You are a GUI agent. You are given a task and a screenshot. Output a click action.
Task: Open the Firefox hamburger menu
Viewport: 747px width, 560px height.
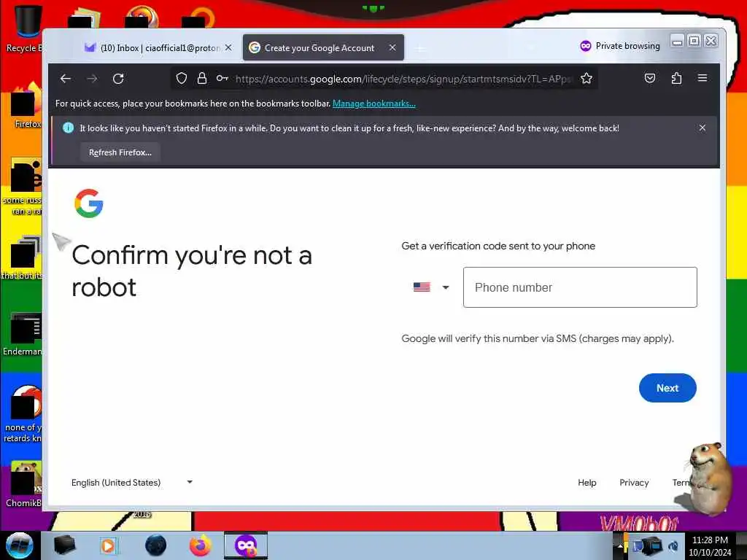[x=703, y=78]
